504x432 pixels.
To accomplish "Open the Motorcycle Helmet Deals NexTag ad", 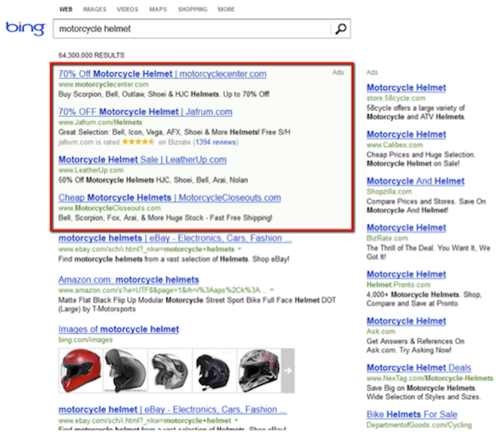I will pos(419,367).
